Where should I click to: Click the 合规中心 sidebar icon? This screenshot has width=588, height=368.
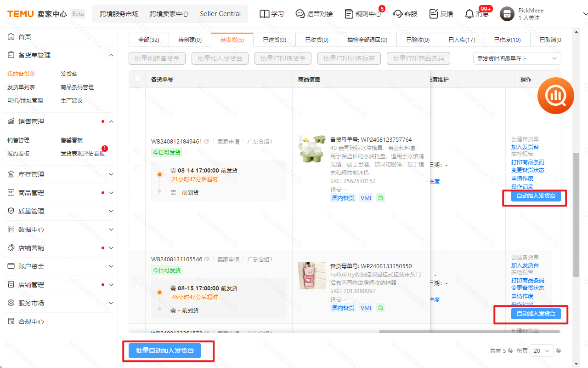(x=11, y=322)
